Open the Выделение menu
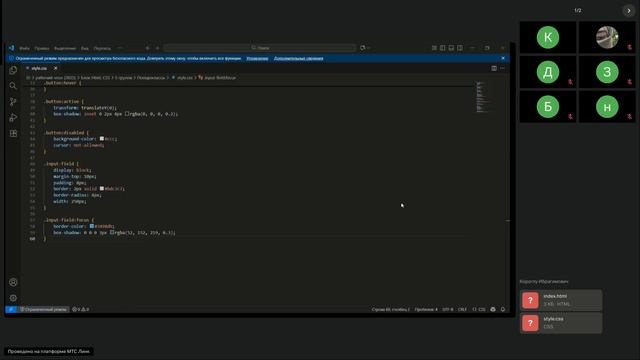Image resolution: width=640 pixels, height=360 pixels. [65, 48]
